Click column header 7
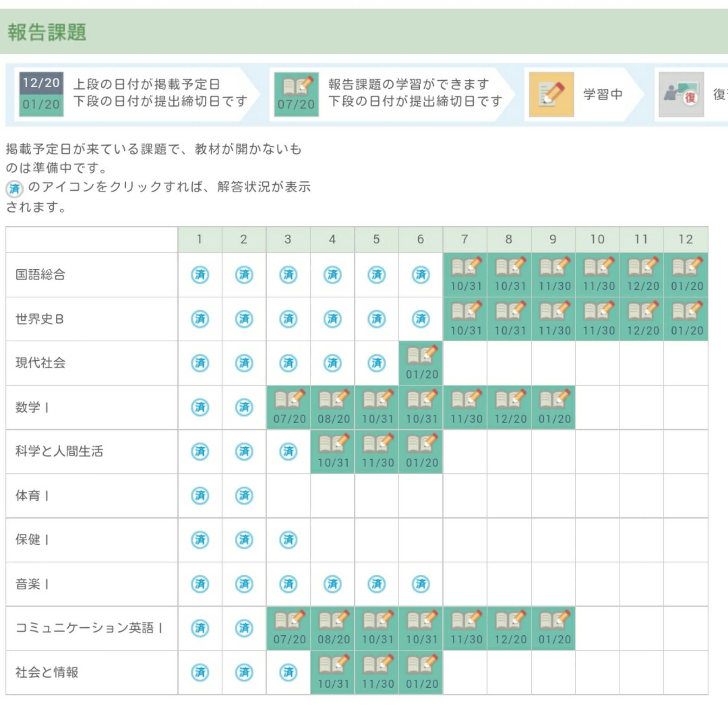The width and height of the screenshot is (728, 707). point(465,239)
